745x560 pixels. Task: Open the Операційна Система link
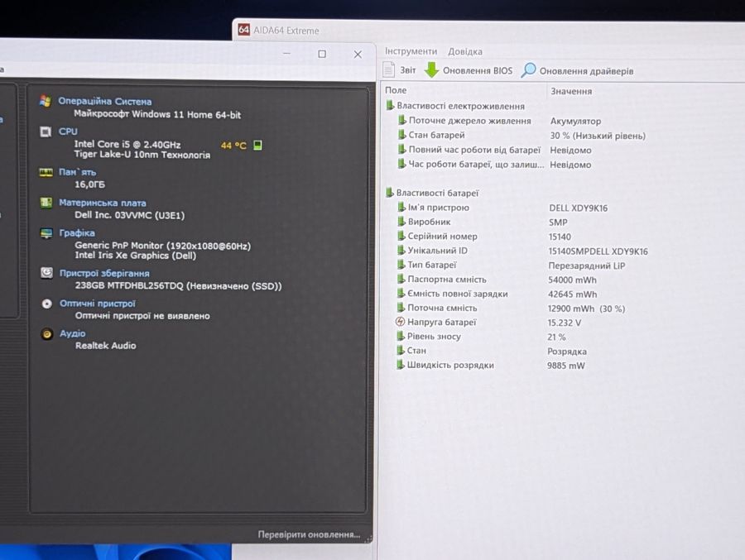click(105, 101)
